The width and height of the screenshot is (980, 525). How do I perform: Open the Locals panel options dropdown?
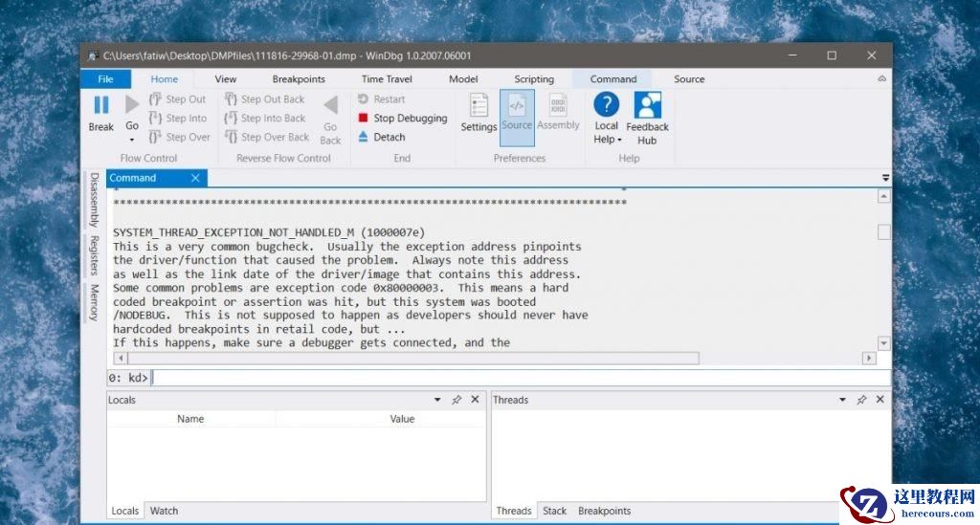pyautogui.click(x=437, y=400)
